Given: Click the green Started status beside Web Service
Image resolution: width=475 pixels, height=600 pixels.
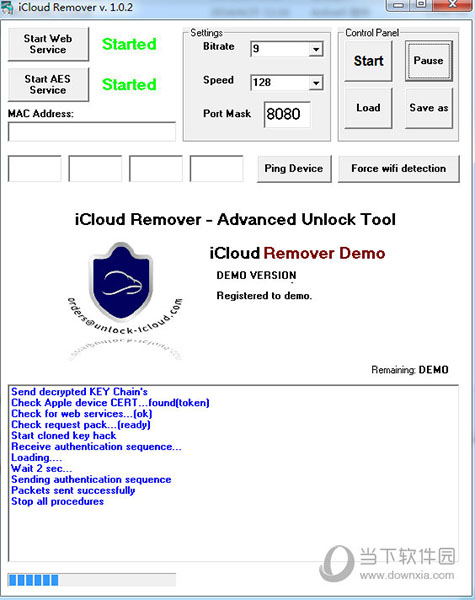Looking at the screenshot, I should 129,44.
